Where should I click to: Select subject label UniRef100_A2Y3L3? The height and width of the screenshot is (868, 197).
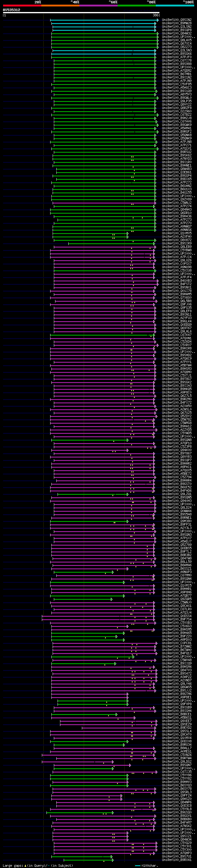point(177,528)
